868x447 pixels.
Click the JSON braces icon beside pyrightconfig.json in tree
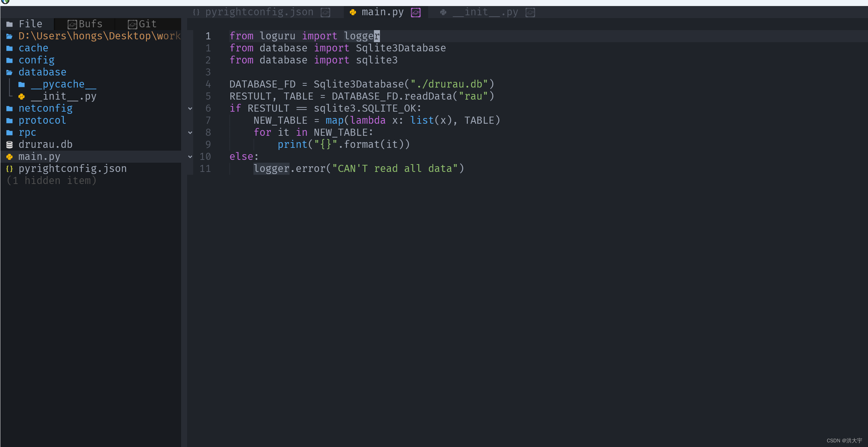pos(10,169)
